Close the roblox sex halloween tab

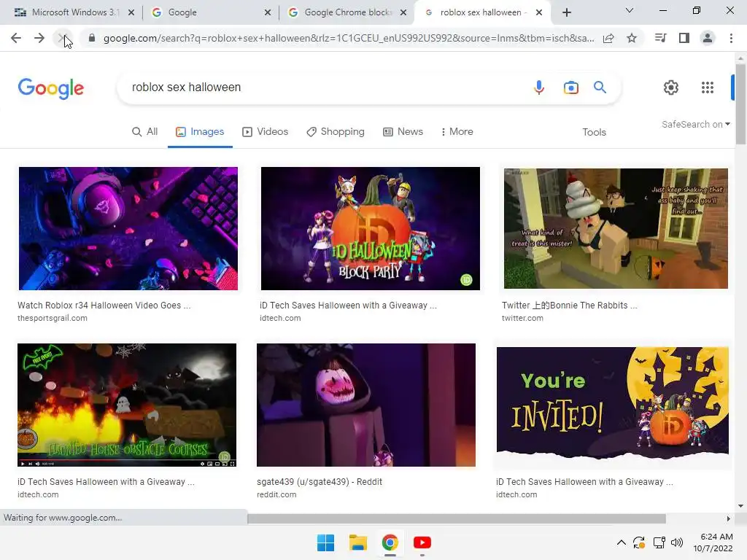(539, 12)
